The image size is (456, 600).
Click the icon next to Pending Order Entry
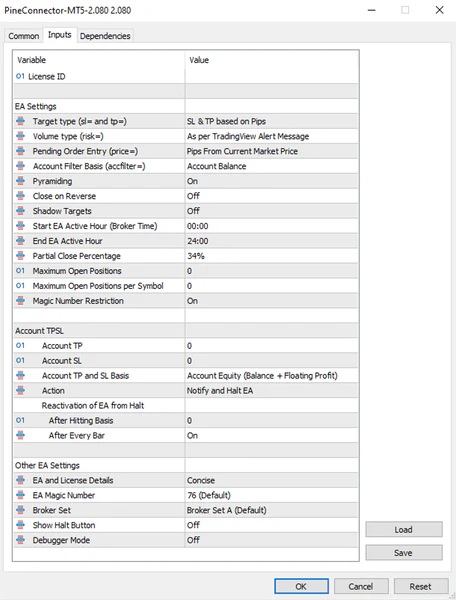[x=21, y=151]
